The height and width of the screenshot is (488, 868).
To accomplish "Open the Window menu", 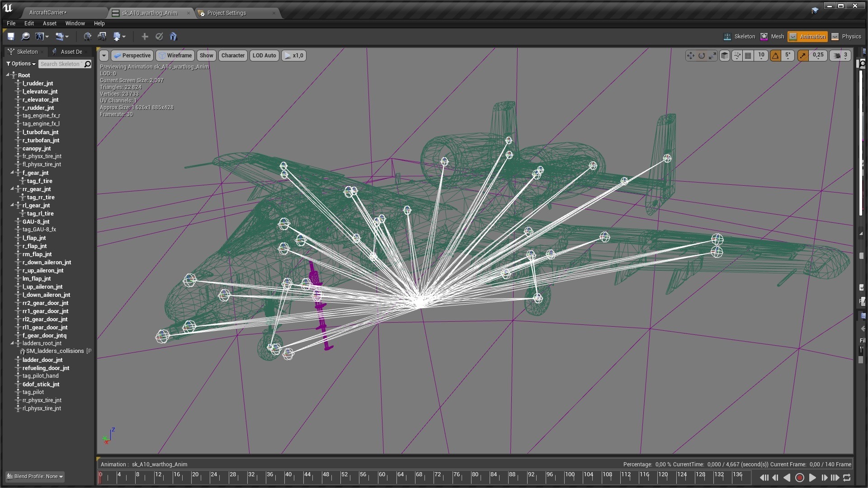I will click(x=75, y=23).
